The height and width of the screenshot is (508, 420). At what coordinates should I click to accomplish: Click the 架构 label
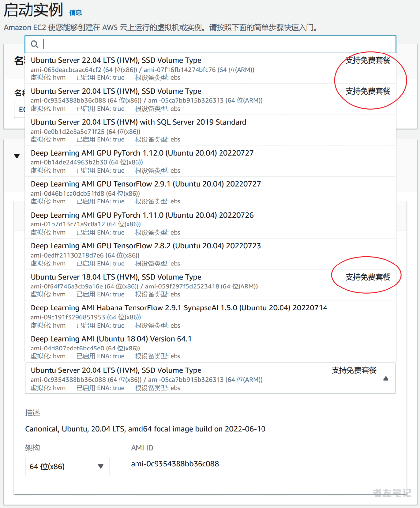pyautogui.click(x=32, y=448)
